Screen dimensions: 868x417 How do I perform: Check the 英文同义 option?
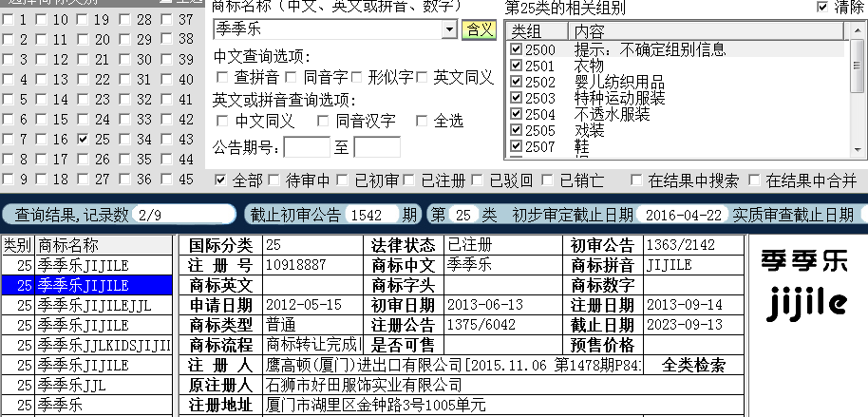(x=423, y=77)
